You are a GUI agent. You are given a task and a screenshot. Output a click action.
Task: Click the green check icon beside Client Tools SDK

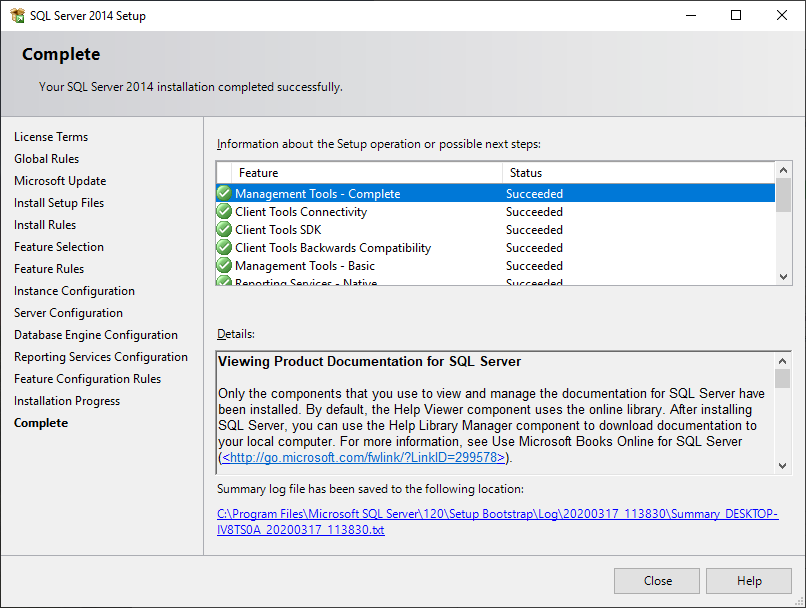pyautogui.click(x=224, y=229)
